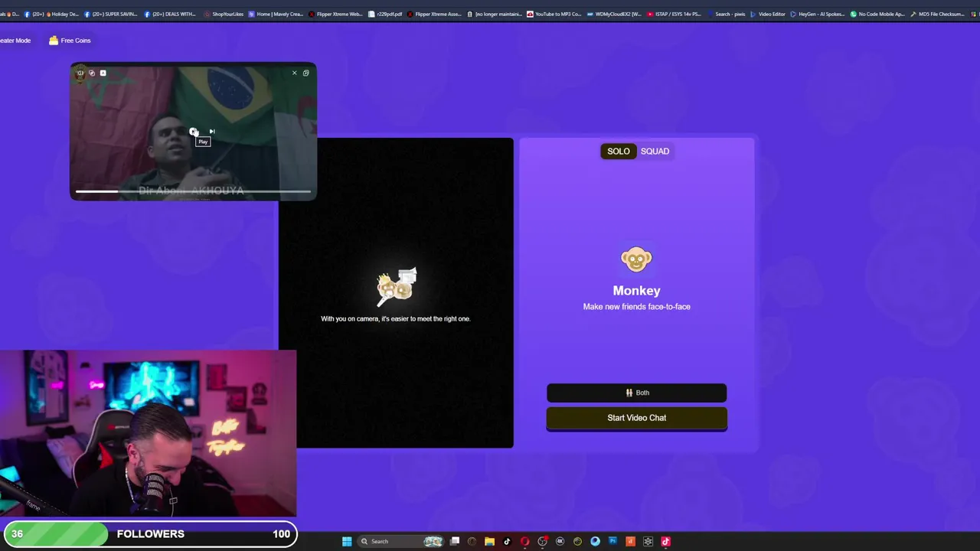Open the ISTAP / ESYS bookmark
The height and width of the screenshot is (551, 980).
(674, 14)
